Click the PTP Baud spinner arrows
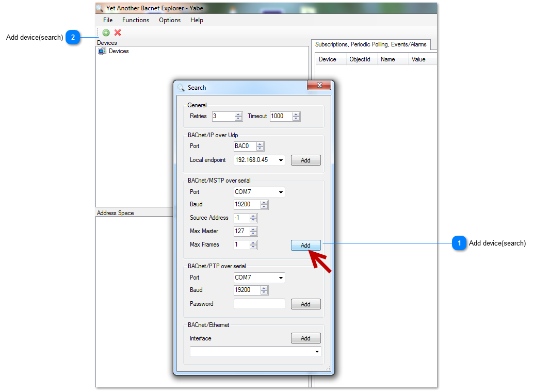This screenshot has width=534, height=392. click(x=264, y=290)
